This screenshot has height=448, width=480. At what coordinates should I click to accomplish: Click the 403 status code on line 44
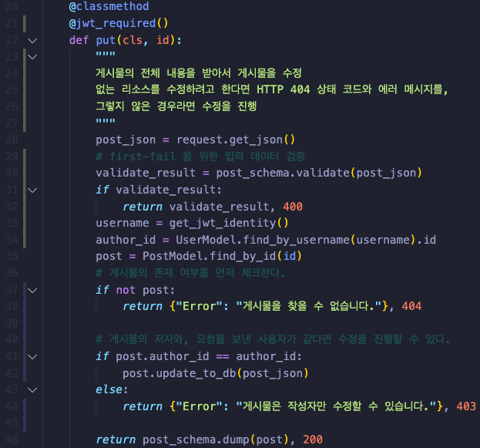pos(466,406)
